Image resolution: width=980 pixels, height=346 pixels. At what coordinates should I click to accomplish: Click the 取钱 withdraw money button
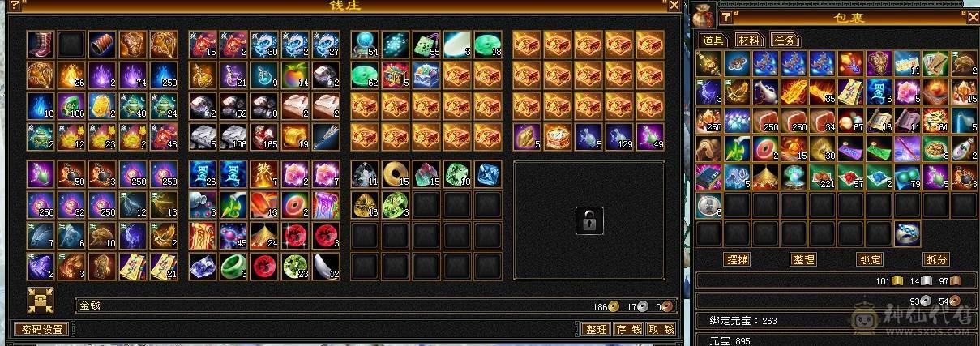coord(661,330)
